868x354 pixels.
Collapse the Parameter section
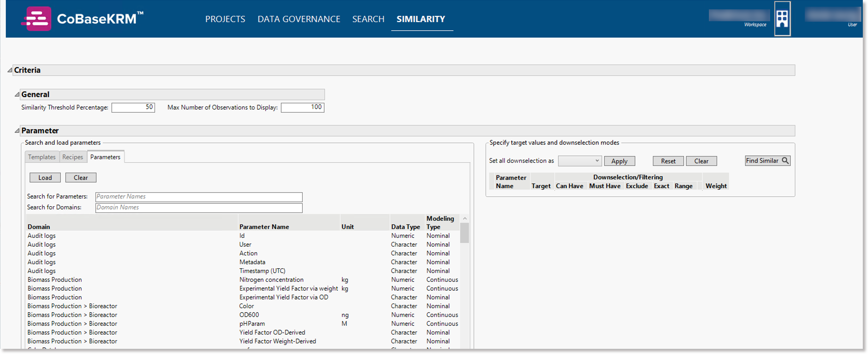click(17, 131)
